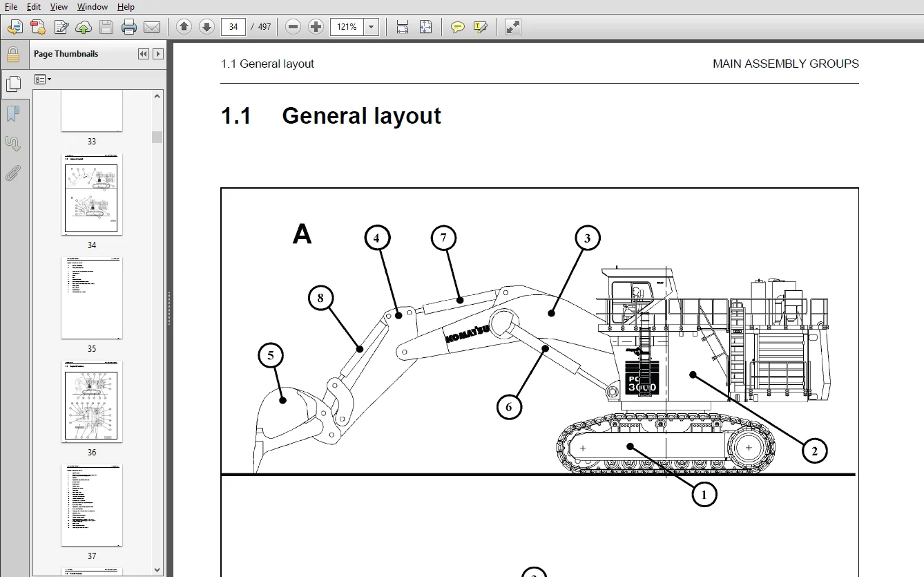Select the page 33 thumbnail
Viewport: 924px width, 577px height.
click(x=92, y=111)
